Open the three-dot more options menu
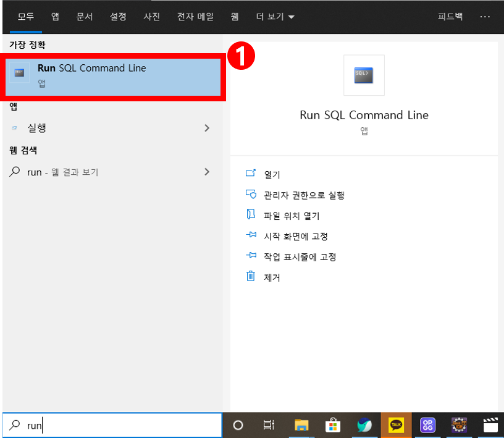Screen dimensions: 504x438 tap(485, 17)
